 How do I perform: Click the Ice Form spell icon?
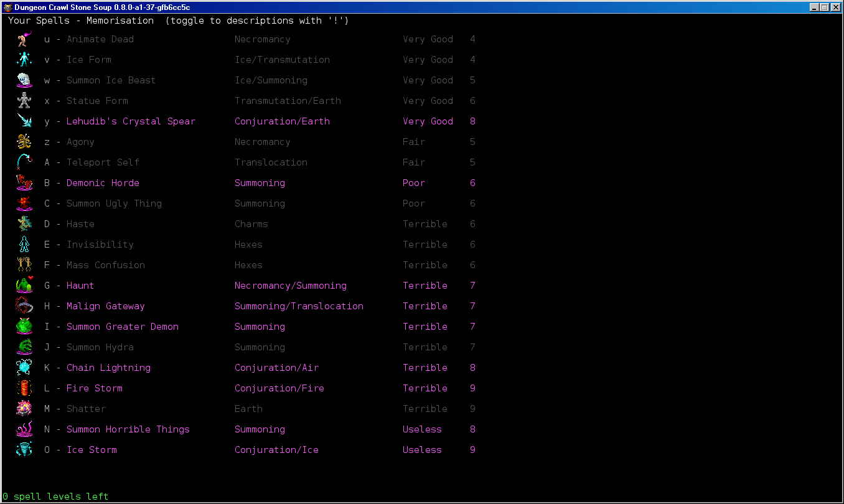pos(24,60)
